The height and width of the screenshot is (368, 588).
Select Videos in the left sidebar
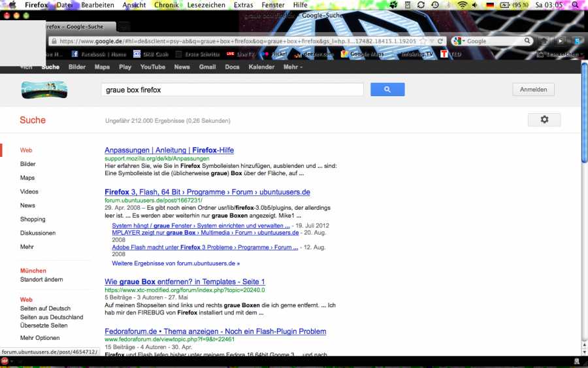click(x=29, y=192)
